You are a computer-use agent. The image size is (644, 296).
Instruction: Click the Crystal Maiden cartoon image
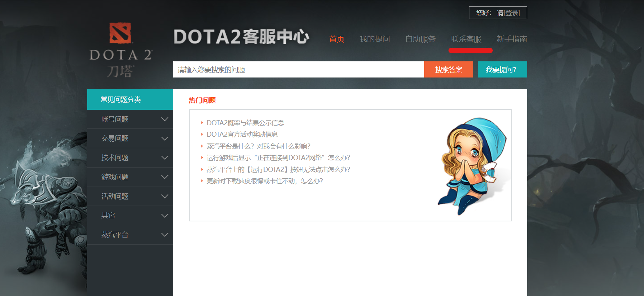(473, 166)
